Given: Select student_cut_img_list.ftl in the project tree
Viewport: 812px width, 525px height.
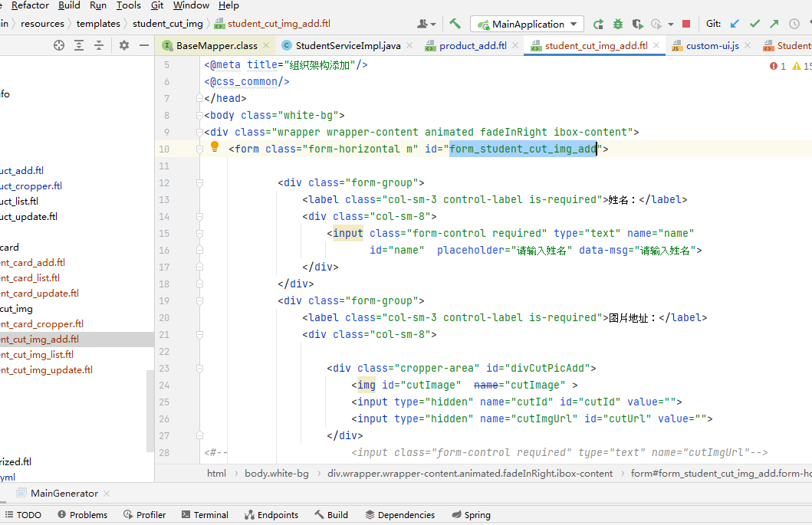Looking at the screenshot, I should click(36, 355).
